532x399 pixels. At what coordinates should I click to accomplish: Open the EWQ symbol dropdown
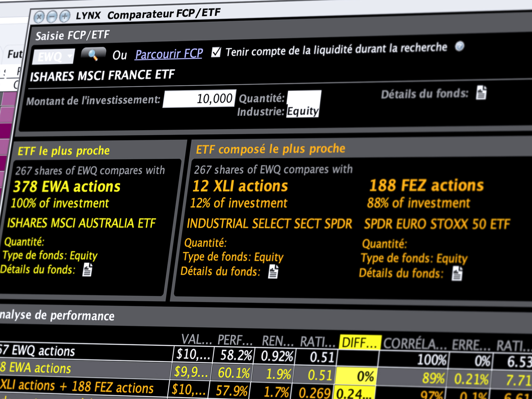pyautogui.click(x=53, y=56)
